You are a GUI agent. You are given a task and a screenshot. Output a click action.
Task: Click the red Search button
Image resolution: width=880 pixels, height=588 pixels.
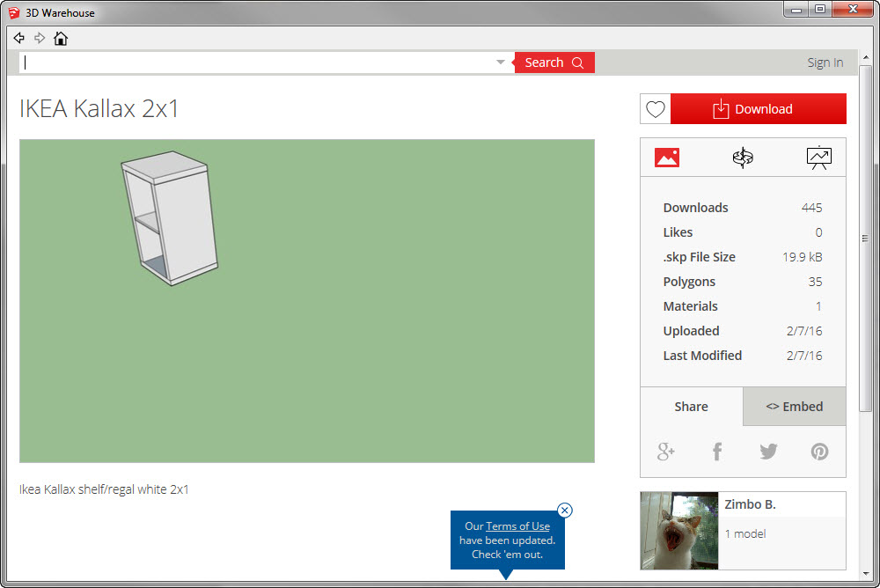(x=554, y=62)
